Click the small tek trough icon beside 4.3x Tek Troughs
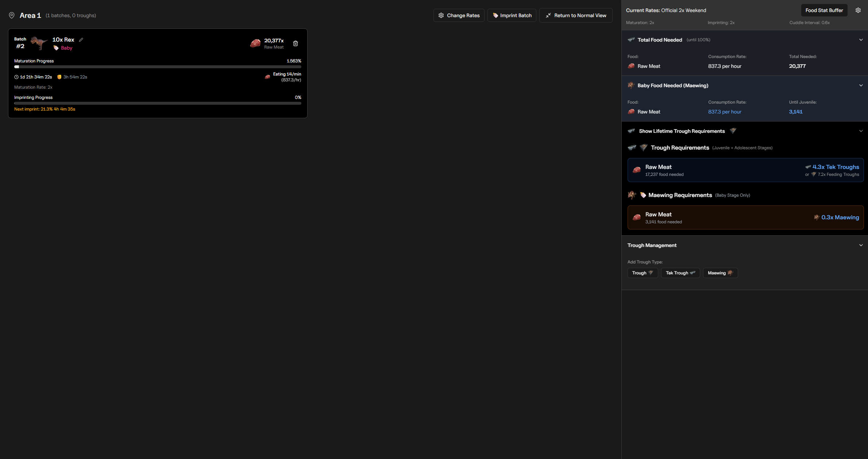This screenshot has width=868, height=459. coord(808,167)
